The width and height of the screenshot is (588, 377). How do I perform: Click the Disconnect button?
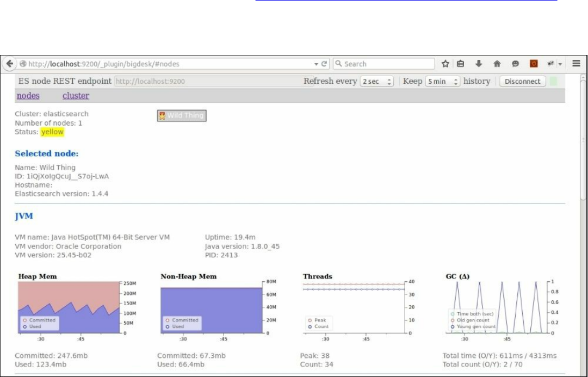click(522, 82)
